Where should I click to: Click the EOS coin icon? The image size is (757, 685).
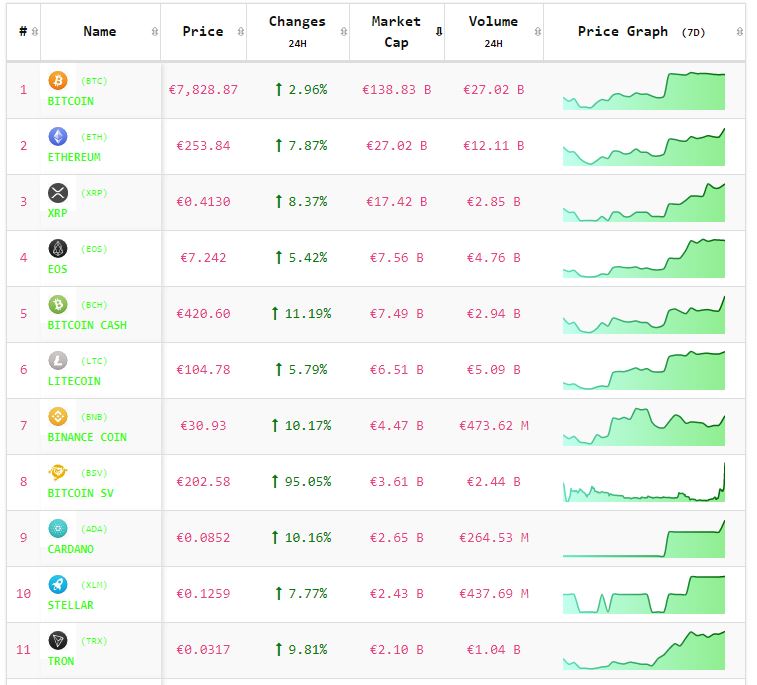coord(58,249)
